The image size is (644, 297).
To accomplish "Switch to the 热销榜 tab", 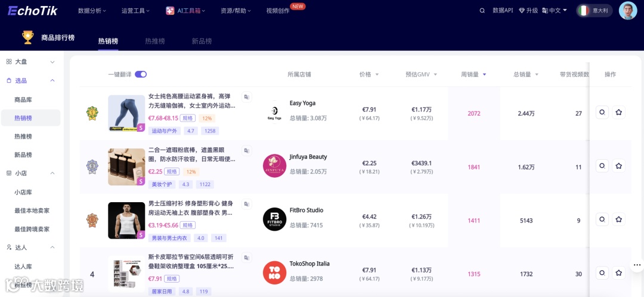I will tap(108, 41).
